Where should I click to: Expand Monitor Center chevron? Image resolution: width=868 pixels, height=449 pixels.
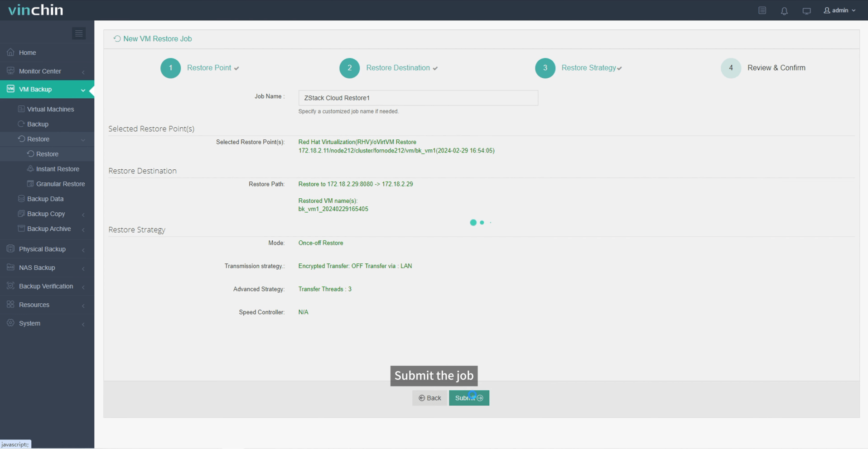pos(83,72)
